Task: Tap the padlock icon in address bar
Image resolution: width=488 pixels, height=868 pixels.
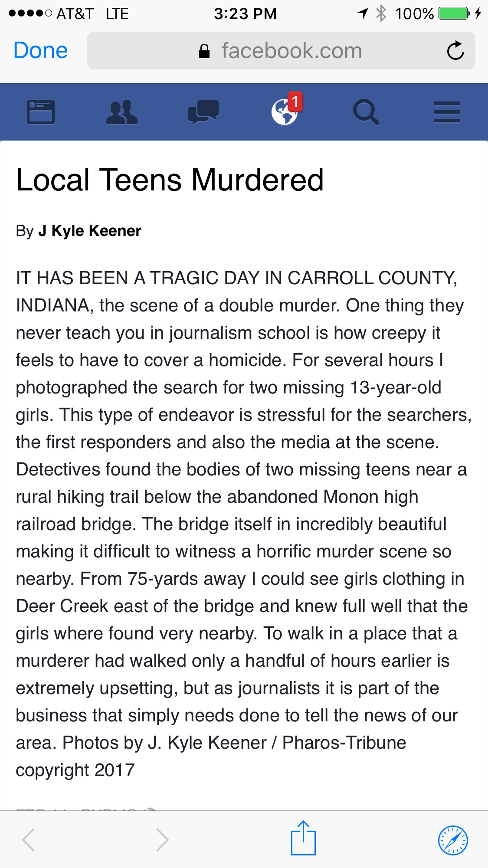Action: pyautogui.click(x=204, y=51)
